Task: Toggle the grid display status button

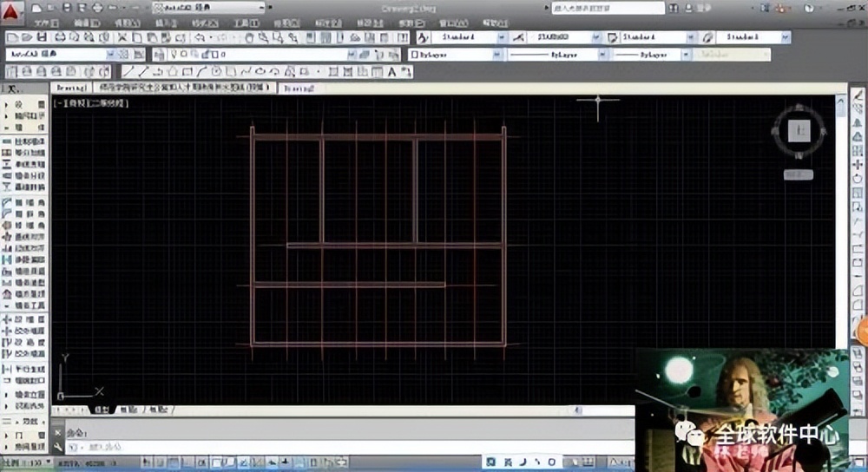Action: click(174, 462)
